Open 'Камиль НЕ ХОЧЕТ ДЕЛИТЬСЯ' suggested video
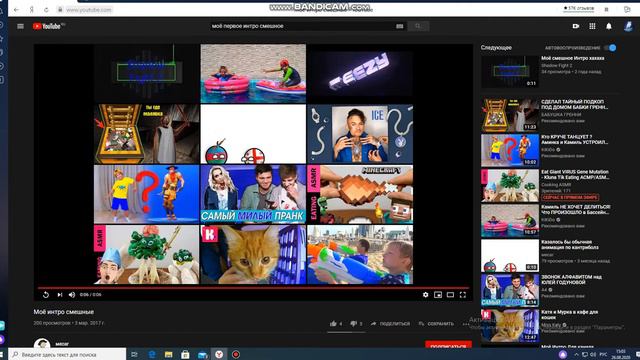 point(576,209)
